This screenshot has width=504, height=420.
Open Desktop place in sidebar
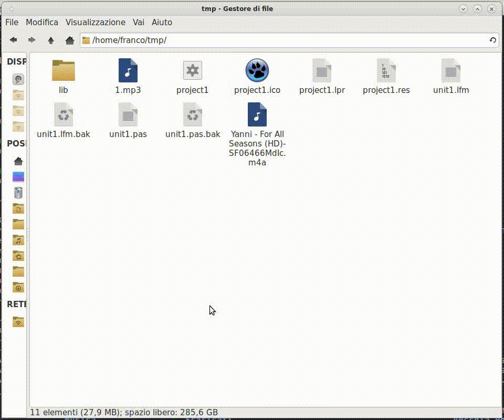point(18,177)
